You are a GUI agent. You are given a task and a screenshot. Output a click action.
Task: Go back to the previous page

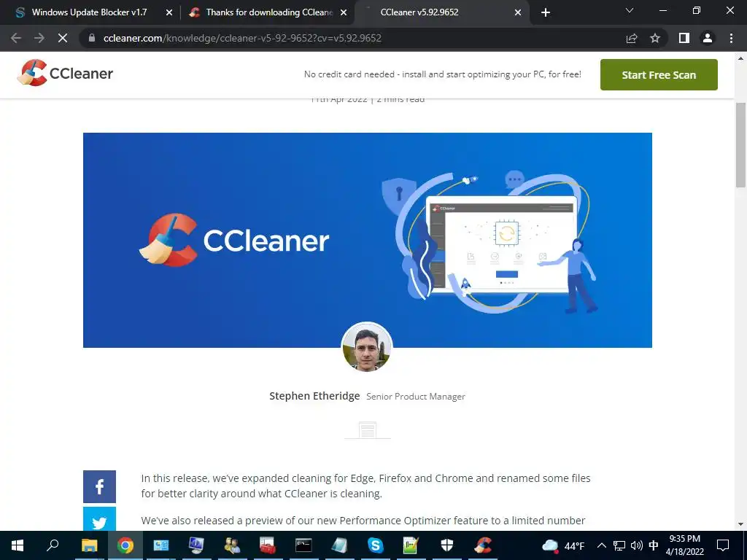pos(16,38)
